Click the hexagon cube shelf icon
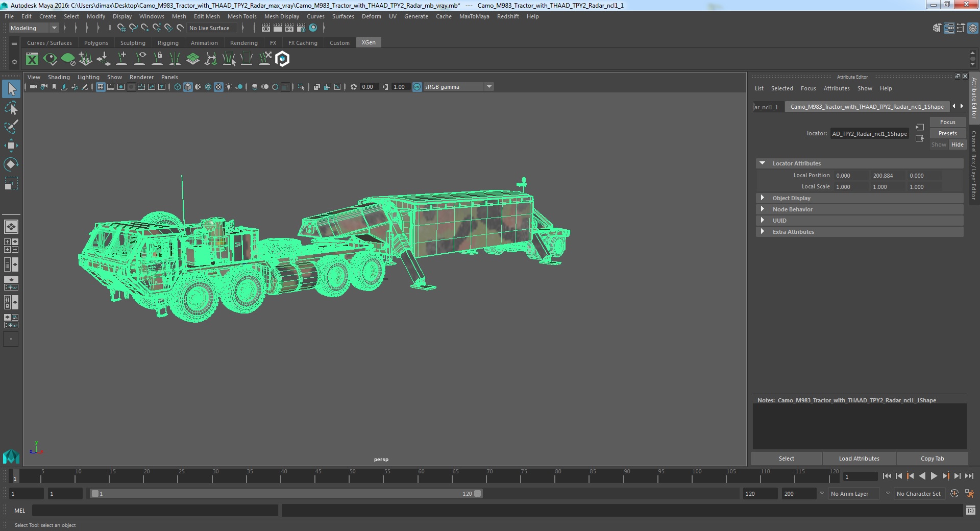Screen dimensions: 980x531 pyautogui.click(x=282, y=59)
